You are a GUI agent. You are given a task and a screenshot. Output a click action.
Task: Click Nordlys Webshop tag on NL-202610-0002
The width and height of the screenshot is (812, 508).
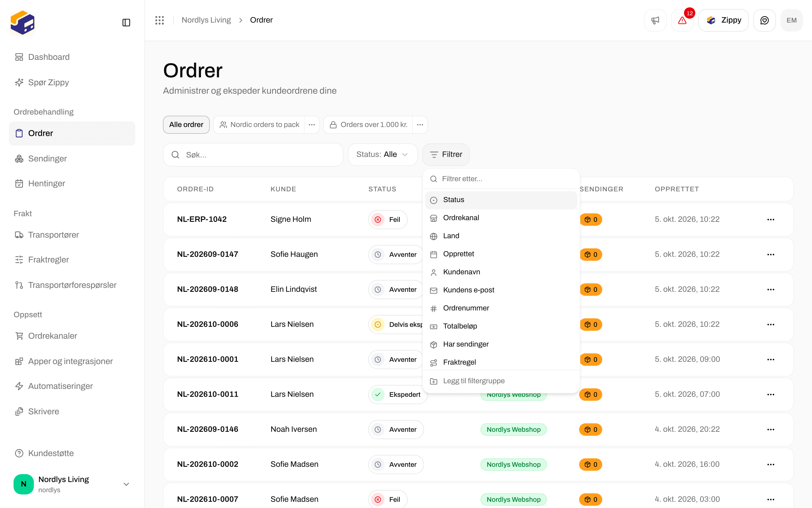click(x=514, y=464)
